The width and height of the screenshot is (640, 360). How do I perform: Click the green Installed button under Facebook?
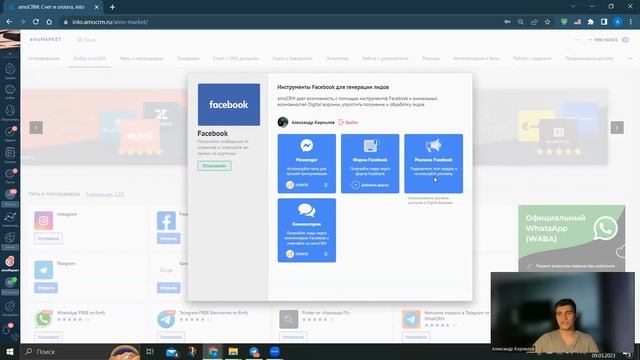214,166
